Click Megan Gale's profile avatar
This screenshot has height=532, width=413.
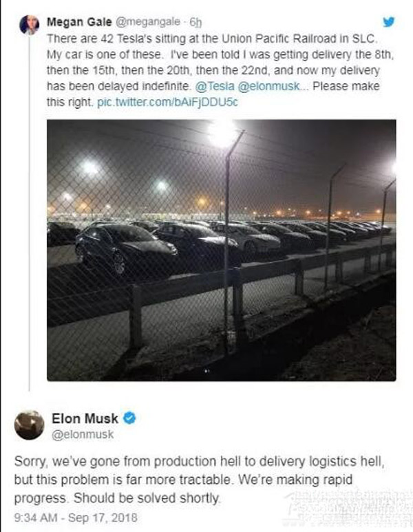tap(30, 25)
